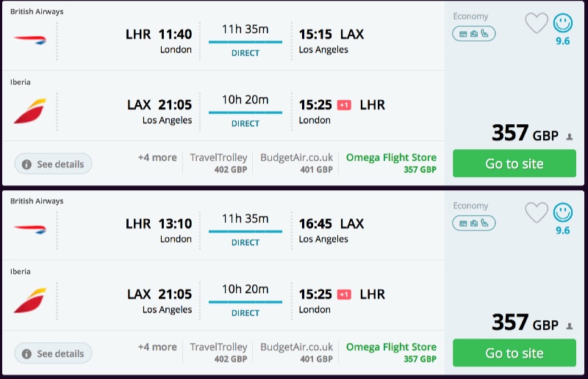
Task: Show +4 more providers in second result
Action: point(157,347)
